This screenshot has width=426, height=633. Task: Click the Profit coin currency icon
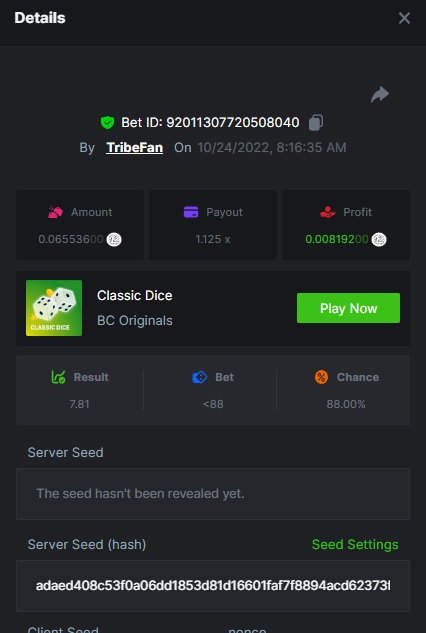[379, 239]
